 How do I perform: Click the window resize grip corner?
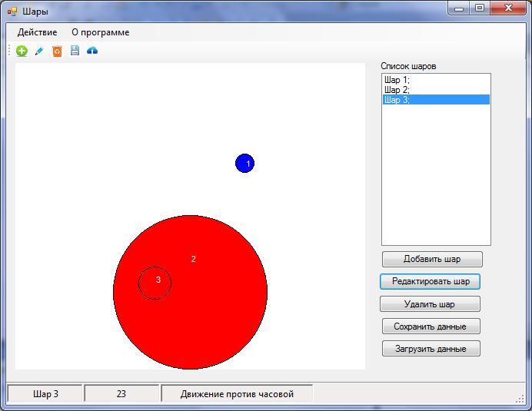coord(520,399)
